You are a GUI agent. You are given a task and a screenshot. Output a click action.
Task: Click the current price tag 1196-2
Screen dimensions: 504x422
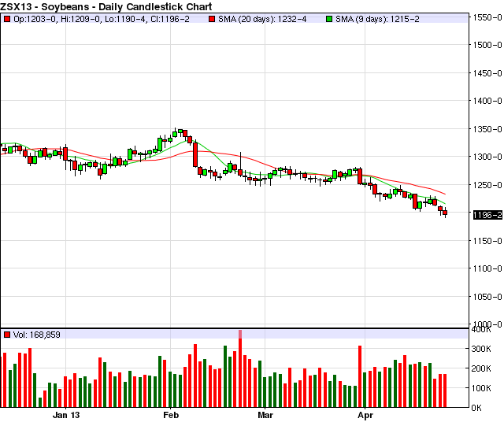click(x=487, y=215)
